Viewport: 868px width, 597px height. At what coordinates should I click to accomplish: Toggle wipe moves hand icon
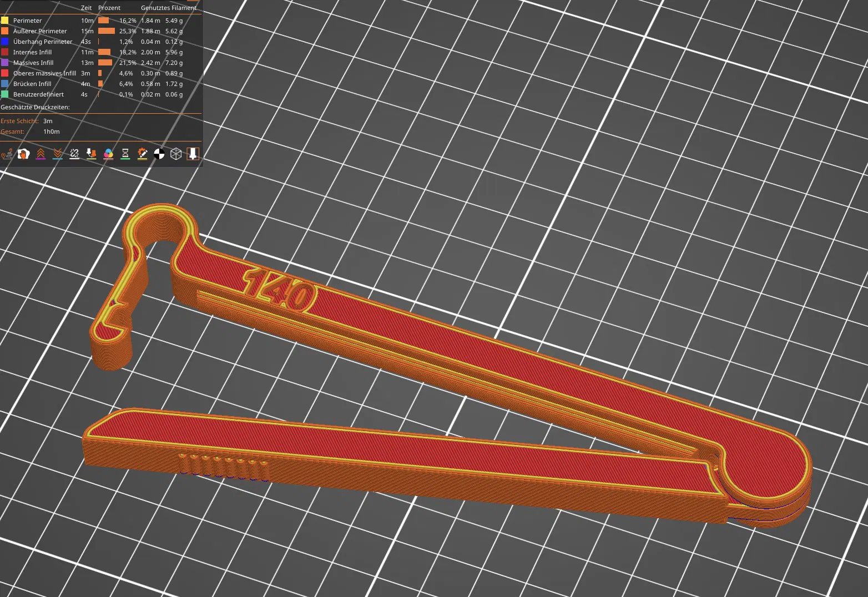coord(23,154)
